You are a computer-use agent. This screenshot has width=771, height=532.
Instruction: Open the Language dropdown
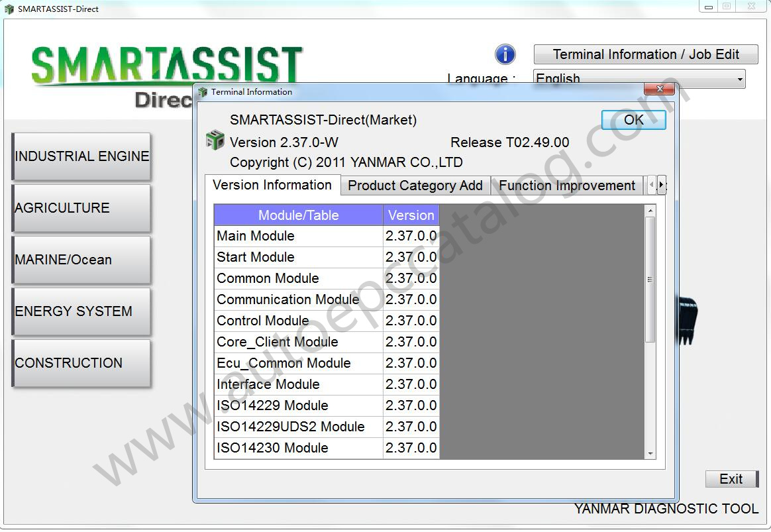pyautogui.click(x=639, y=79)
